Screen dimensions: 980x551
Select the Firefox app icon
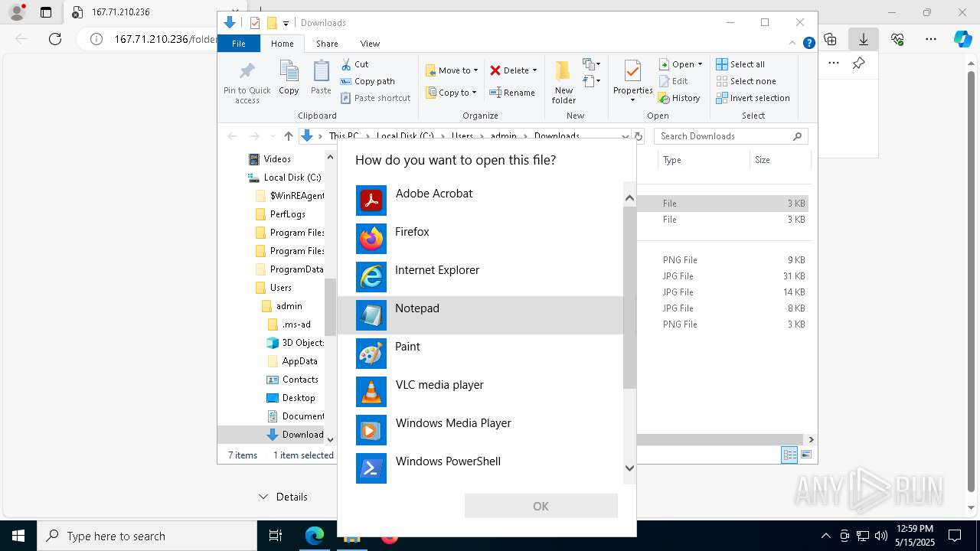pyautogui.click(x=371, y=239)
